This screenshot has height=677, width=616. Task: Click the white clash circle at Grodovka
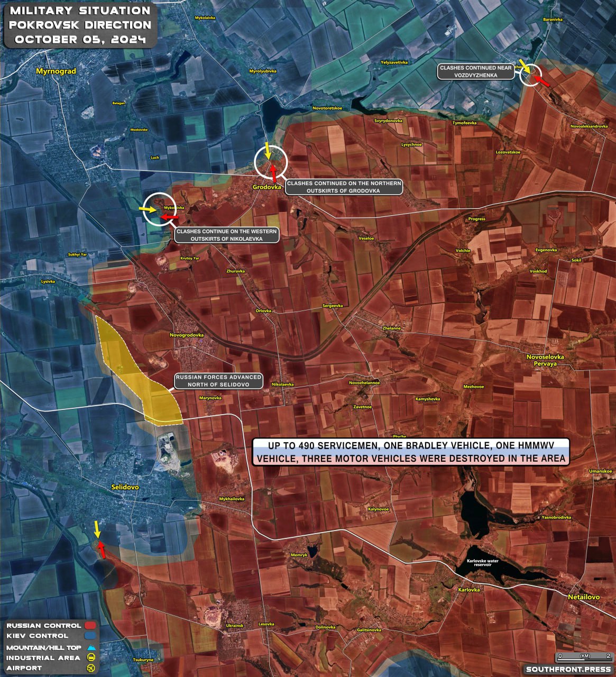pos(270,162)
